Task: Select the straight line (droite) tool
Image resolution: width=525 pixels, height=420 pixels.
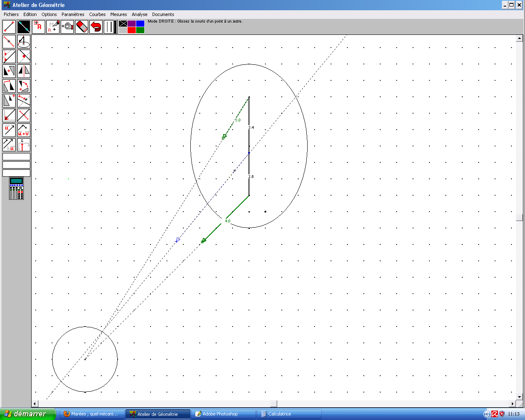Action: point(24,27)
